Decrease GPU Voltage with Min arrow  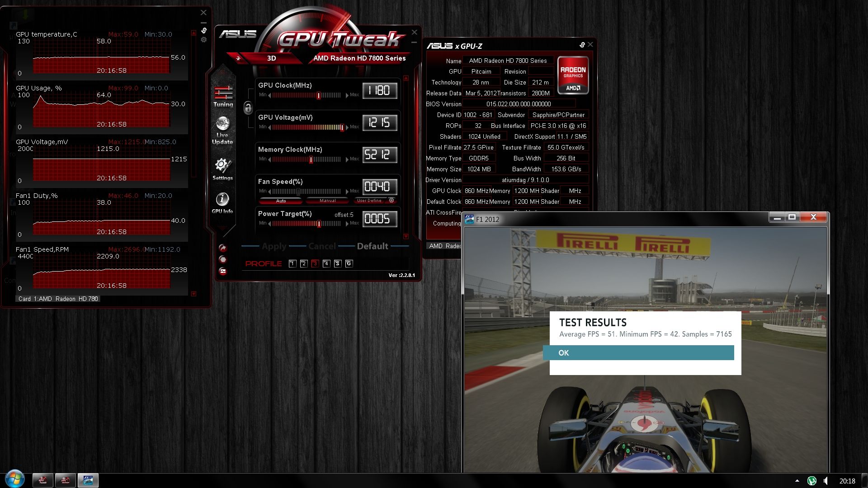(269, 127)
